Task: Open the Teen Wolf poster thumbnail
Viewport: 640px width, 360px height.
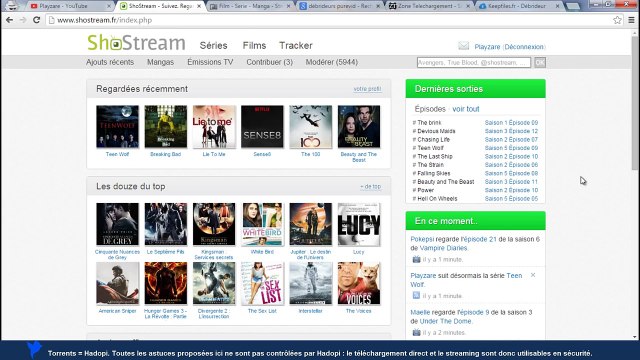Action: (x=118, y=127)
